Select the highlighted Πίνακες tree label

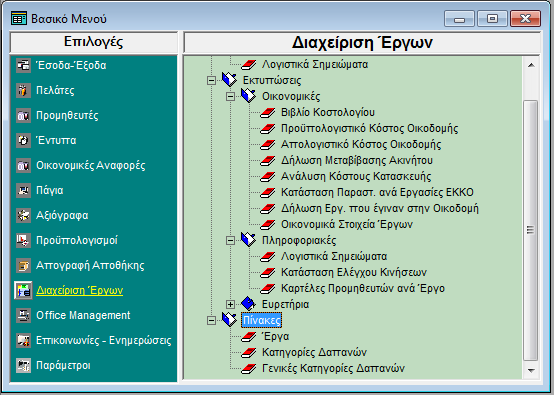[261, 320]
